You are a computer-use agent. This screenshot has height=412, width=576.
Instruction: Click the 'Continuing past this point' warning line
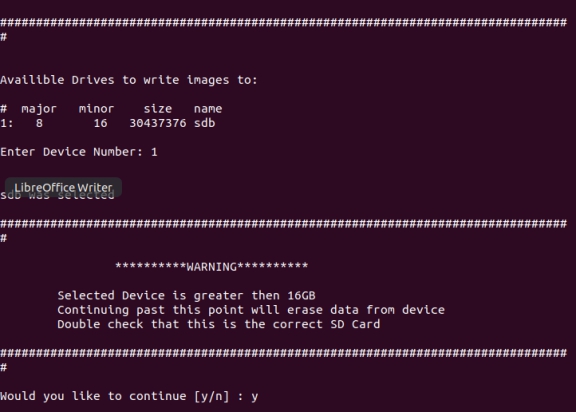(x=251, y=310)
